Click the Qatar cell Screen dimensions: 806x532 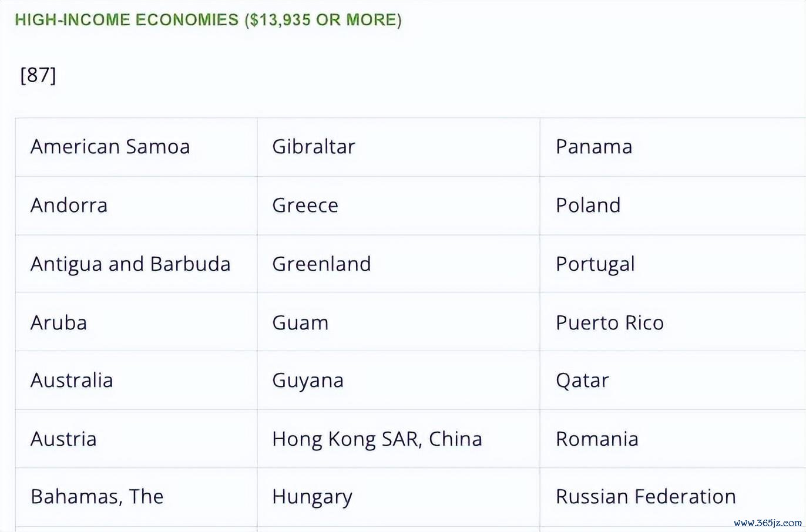(673, 380)
